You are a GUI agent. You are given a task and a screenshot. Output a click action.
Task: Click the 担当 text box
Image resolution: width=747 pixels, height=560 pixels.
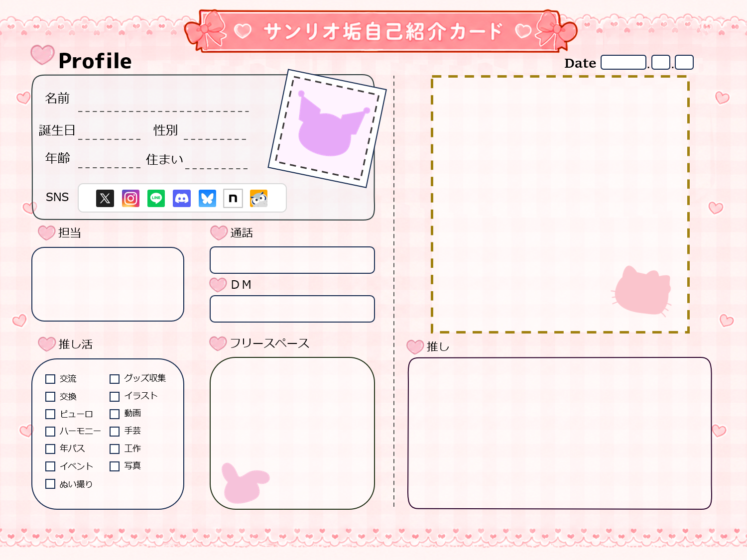(108, 284)
